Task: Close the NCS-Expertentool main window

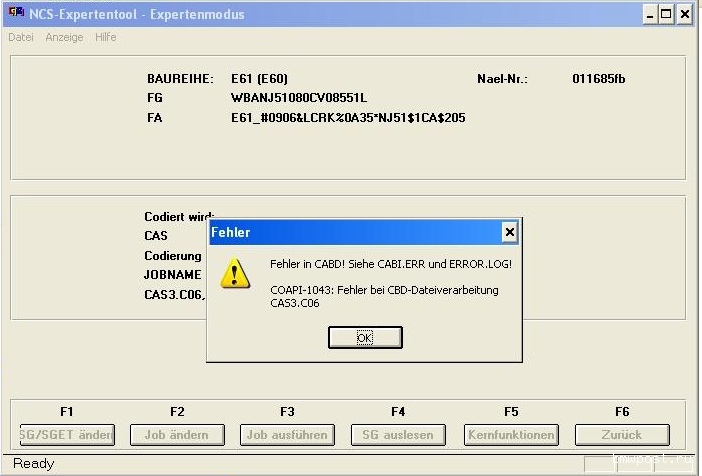Action: tap(685, 14)
